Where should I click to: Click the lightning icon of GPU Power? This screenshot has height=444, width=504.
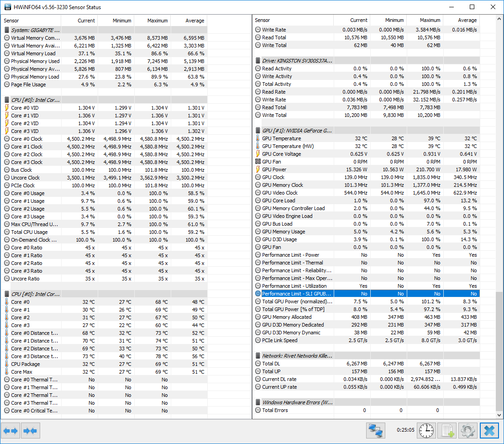(258, 169)
